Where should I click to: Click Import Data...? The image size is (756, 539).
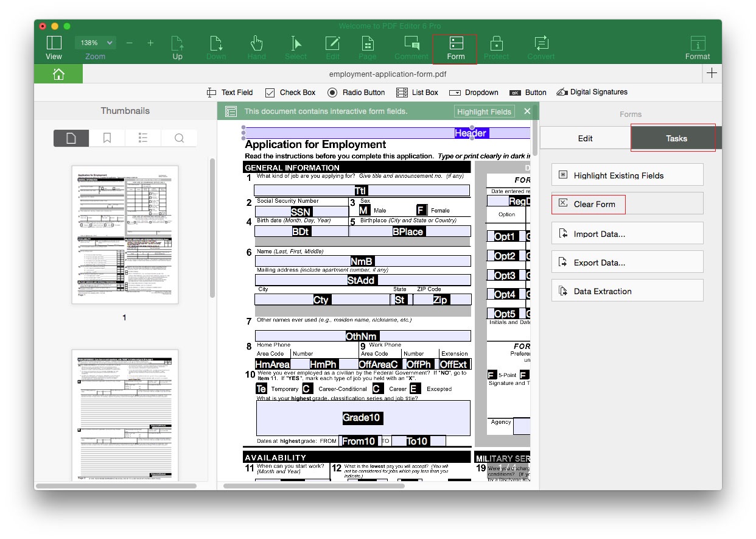[628, 233]
